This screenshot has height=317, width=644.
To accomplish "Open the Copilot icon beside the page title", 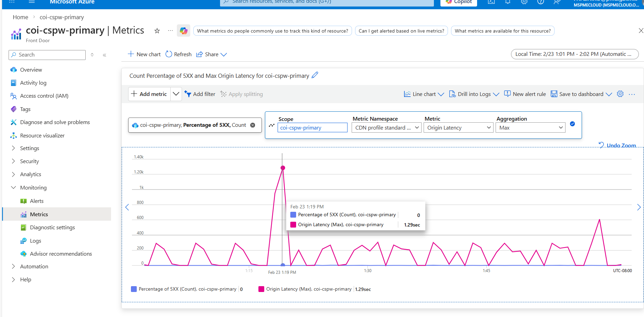I will (x=184, y=31).
